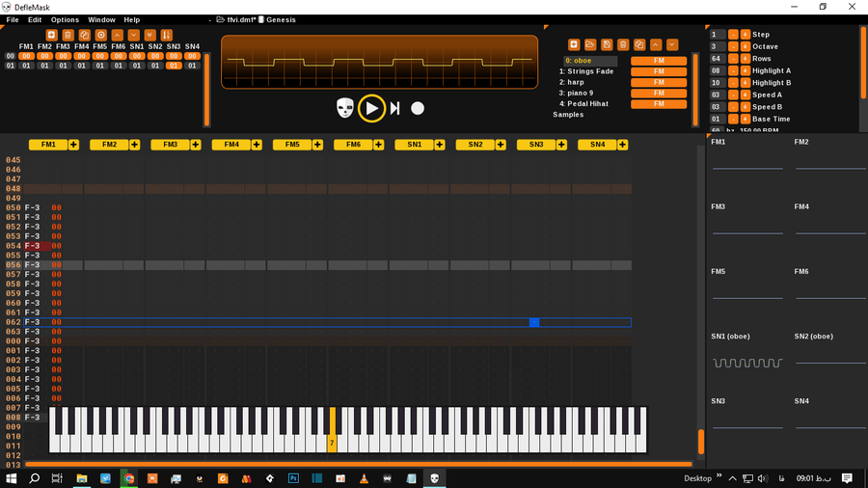Click the DefleMask skull mask icon
This screenshot has height=488, width=868.
pyautogui.click(x=345, y=108)
